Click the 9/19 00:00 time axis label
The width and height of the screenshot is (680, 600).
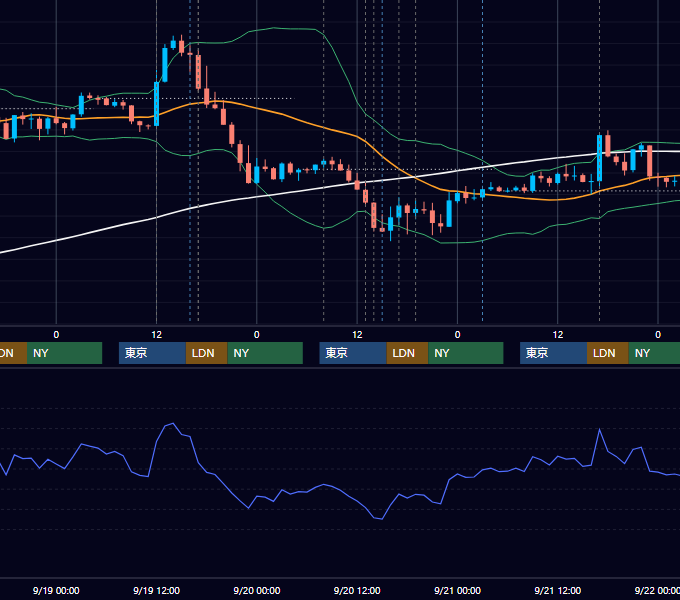[x=56, y=590]
